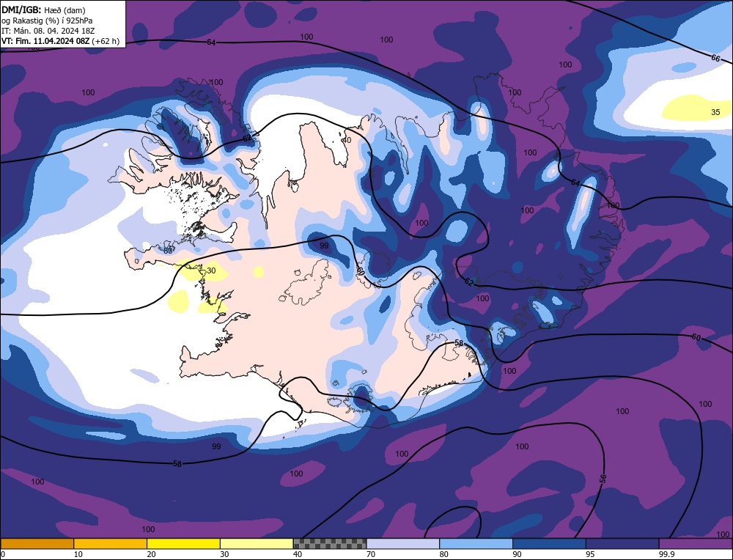Click the light blue 80–90 legend swatch
733x560 pixels.
[x=476, y=543]
